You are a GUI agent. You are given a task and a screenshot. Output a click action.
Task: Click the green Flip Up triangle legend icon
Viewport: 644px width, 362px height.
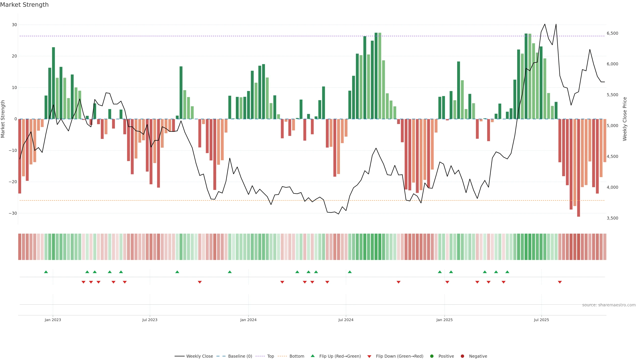click(312, 356)
